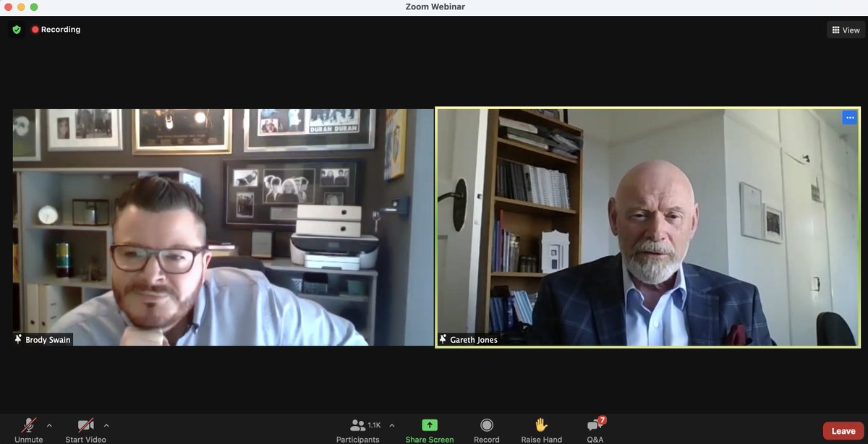
Task: Raise your hand in the webinar
Action: click(x=540, y=427)
